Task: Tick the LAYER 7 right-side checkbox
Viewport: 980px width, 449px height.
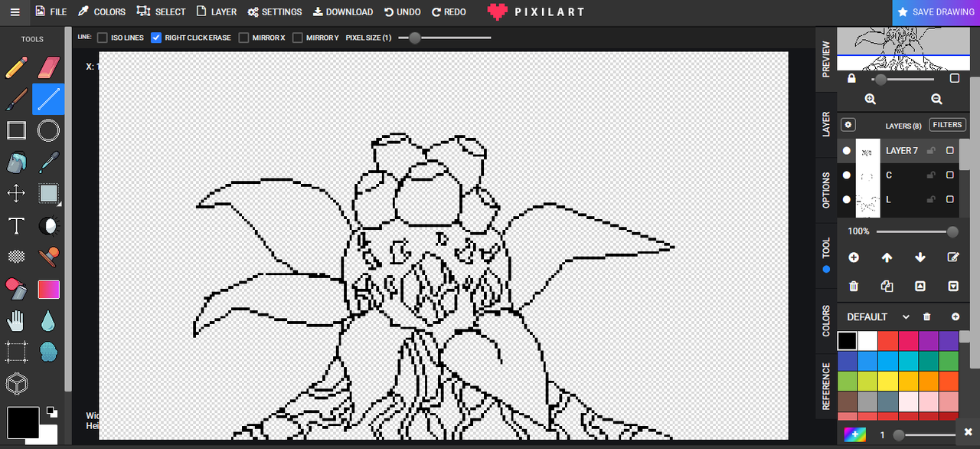Action: pyautogui.click(x=950, y=151)
